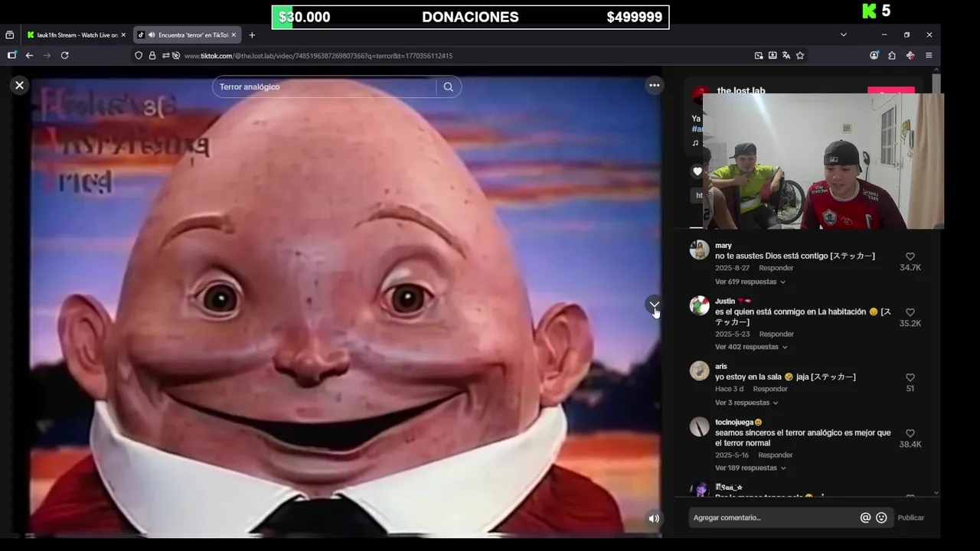Open tocinojuega's profile avatar
This screenshot has height=551, width=980.
[699, 426]
